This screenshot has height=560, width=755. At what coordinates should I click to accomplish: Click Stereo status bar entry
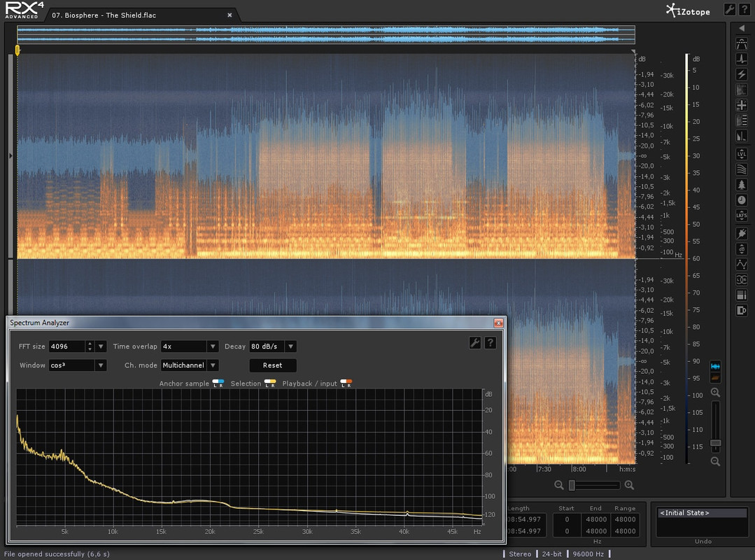520,554
